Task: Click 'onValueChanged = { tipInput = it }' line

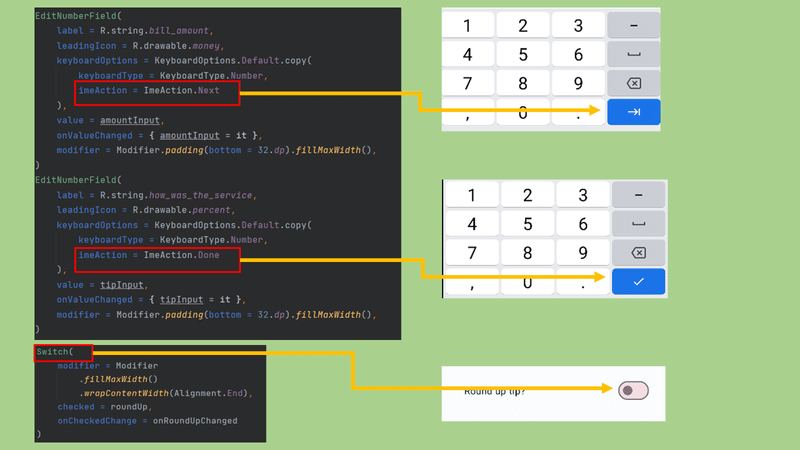Action: click(x=151, y=299)
